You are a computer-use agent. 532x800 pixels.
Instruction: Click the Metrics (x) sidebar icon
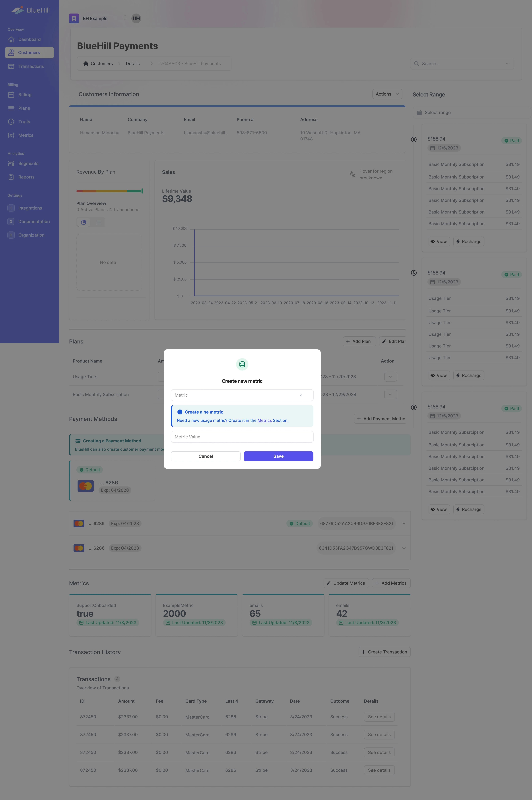point(11,135)
